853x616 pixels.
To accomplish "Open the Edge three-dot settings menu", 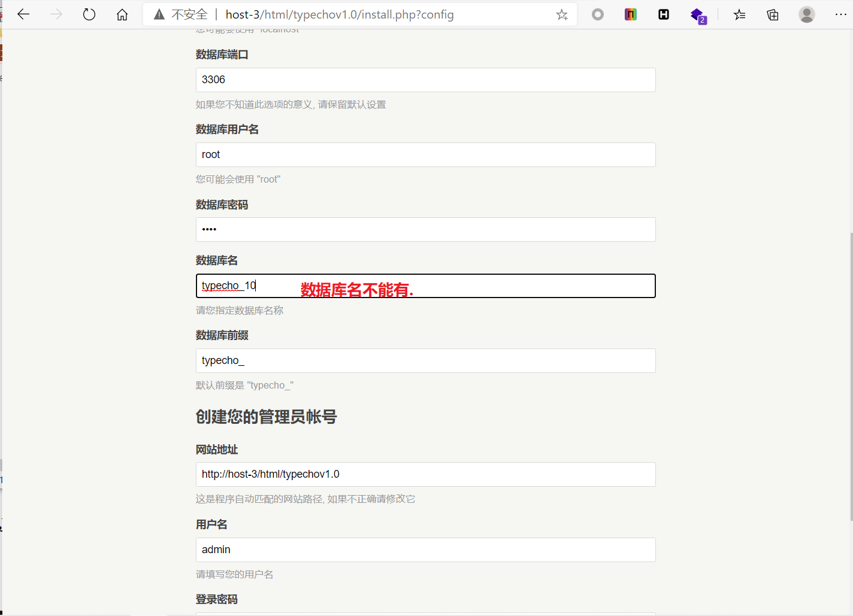I will coord(841,14).
